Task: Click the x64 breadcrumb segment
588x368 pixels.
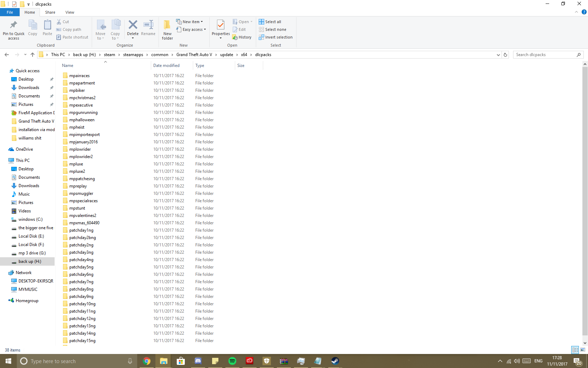Action: click(244, 55)
